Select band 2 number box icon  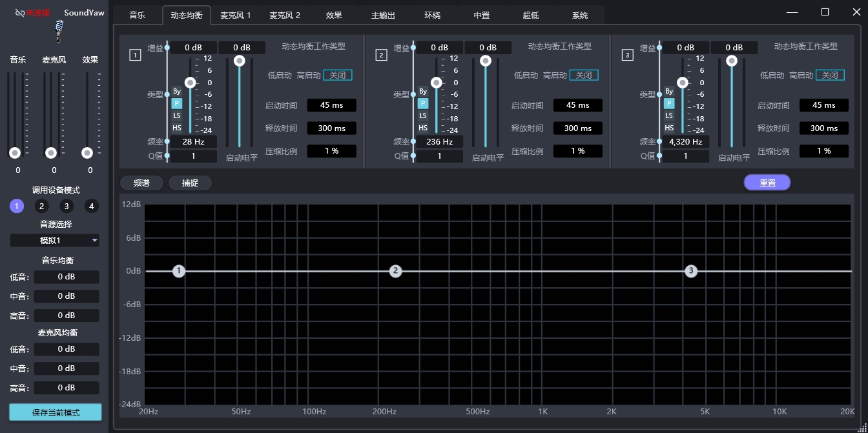click(x=381, y=55)
